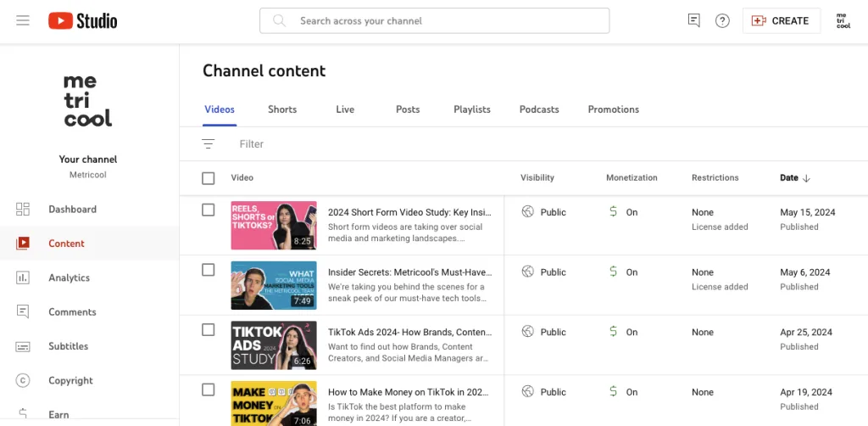Click the Date sort arrow icon
This screenshot has width=868, height=426.
806,178
